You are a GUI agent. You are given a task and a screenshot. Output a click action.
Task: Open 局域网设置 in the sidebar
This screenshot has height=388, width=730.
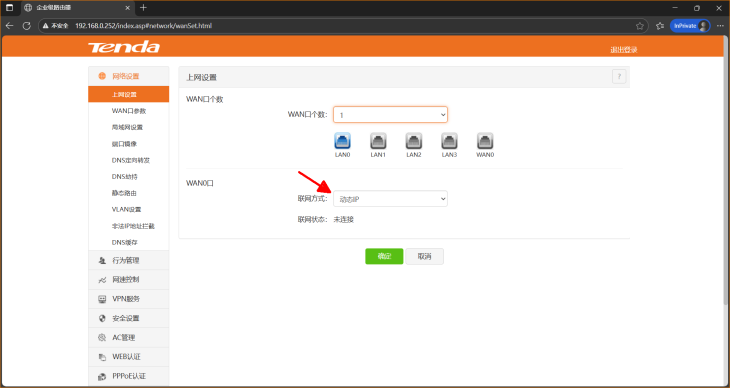click(128, 127)
